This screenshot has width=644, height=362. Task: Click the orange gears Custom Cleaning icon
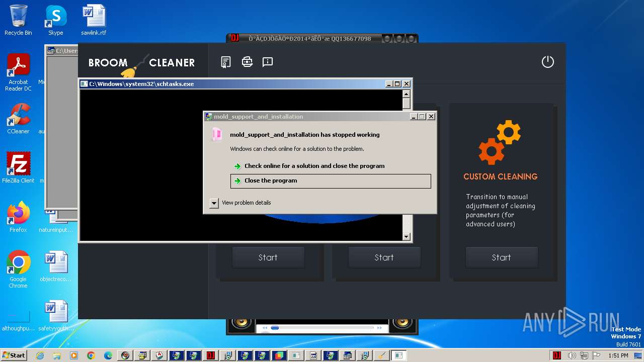pyautogui.click(x=500, y=142)
